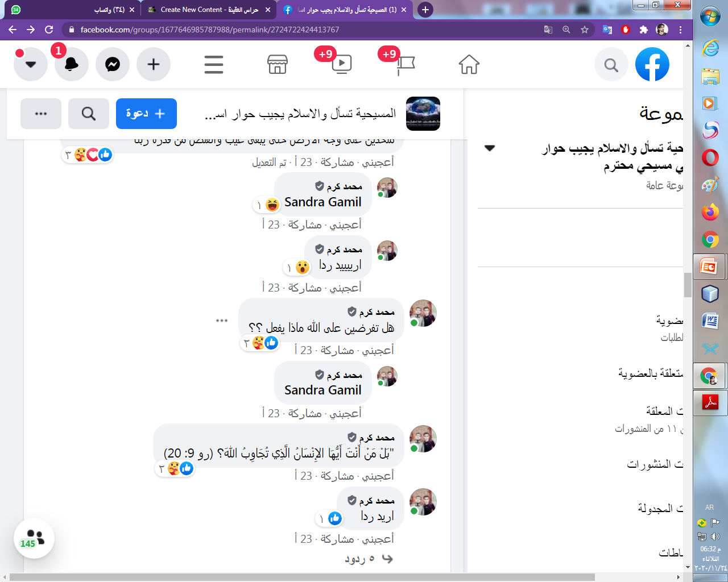
Task: Like the اريبييد ردا comment
Action: pyautogui.click(x=345, y=288)
